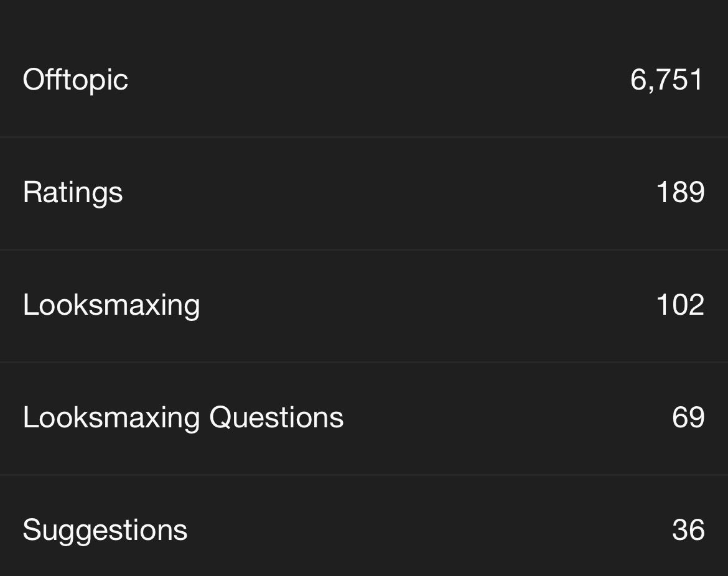This screenshot has height=576, width=728.
Task: Show posts in Suggestions
Action: 364,526
